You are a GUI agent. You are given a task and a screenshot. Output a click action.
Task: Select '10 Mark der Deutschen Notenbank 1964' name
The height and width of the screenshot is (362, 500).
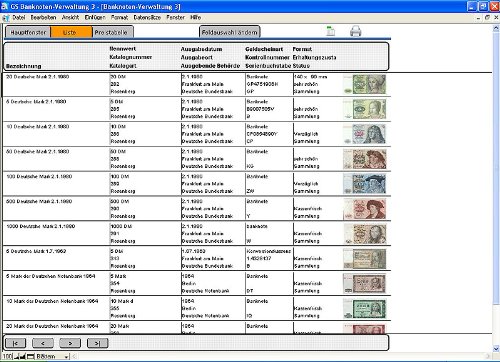click(x=52, y=301)
